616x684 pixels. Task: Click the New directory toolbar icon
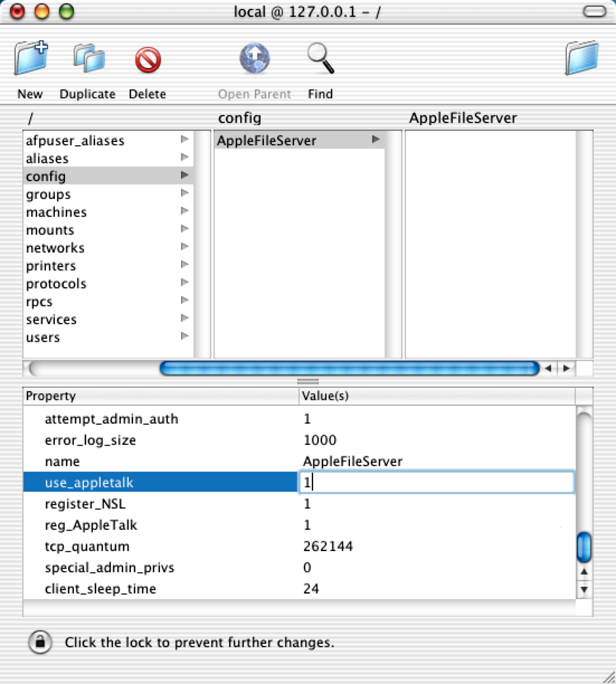[x=31, y=58]
